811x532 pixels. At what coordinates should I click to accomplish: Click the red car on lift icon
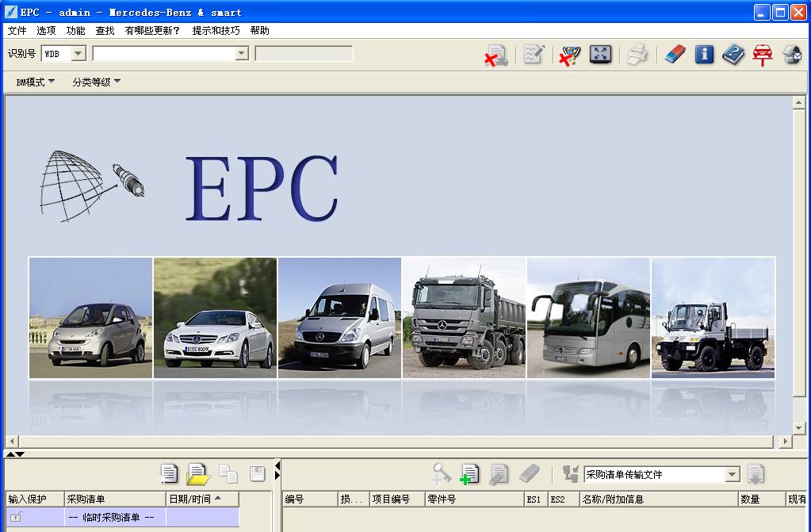pyautogui.click(x=763, y=55)
